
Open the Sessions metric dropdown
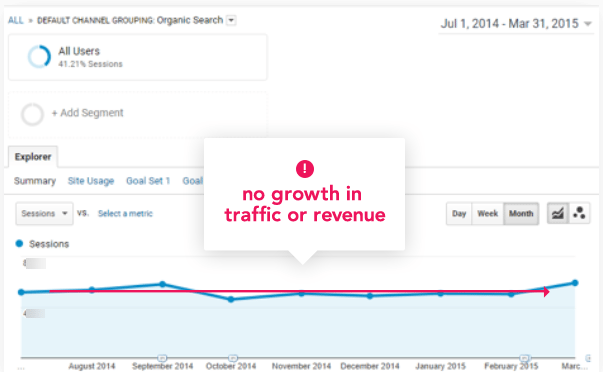point(44,214)
